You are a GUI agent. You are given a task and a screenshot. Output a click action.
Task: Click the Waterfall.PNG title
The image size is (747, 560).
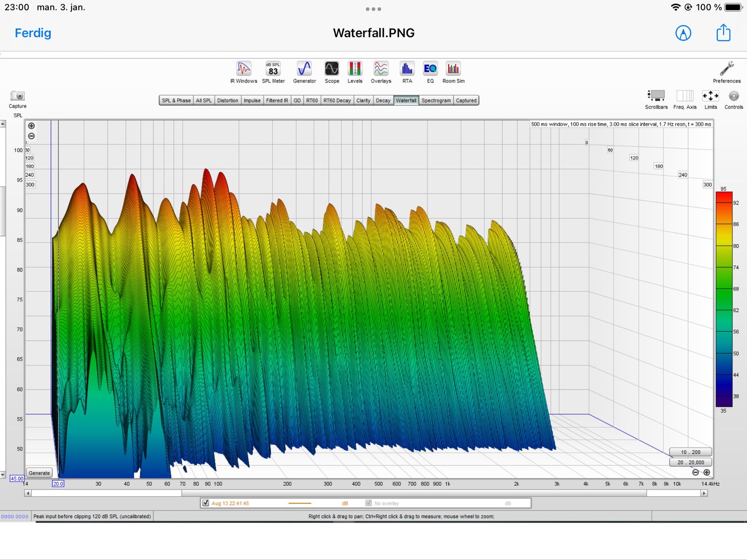374,33
